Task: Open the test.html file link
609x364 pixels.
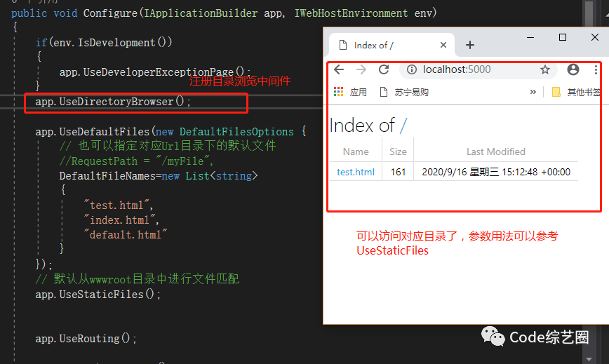Action: pos(356,172)
